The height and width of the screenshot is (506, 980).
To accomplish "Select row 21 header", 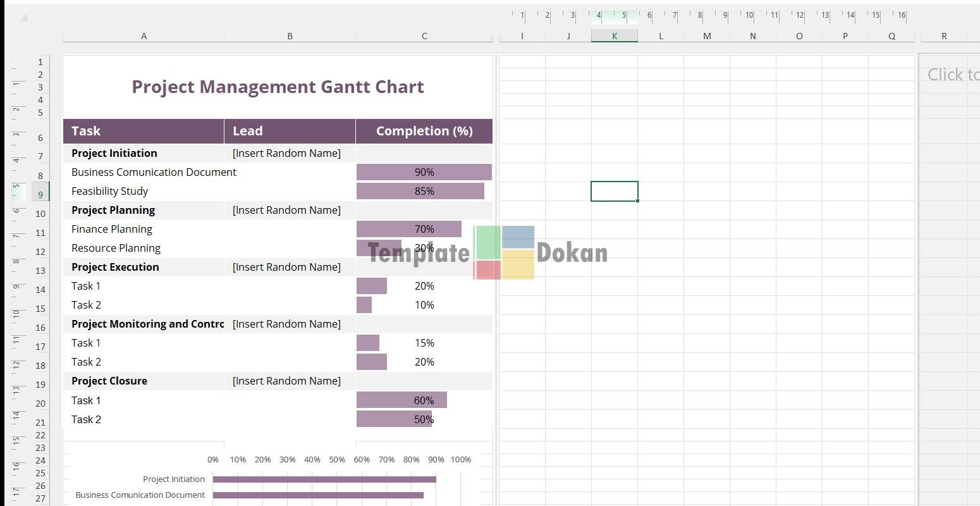I will pyautogui.click(x=40, y=423).
